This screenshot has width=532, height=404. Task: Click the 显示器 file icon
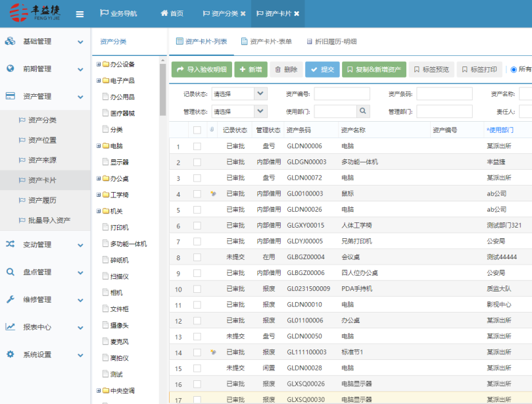pyautogui.click(x=105, y=162)
